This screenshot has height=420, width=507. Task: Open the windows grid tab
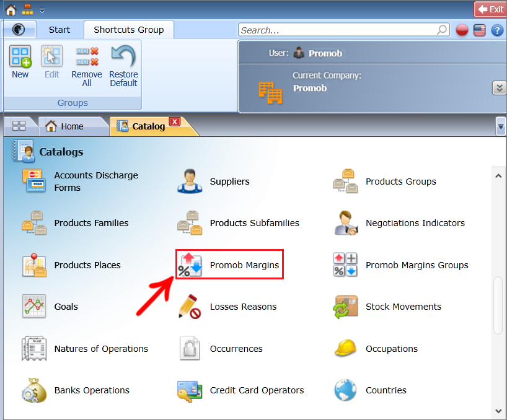(19, 126)
